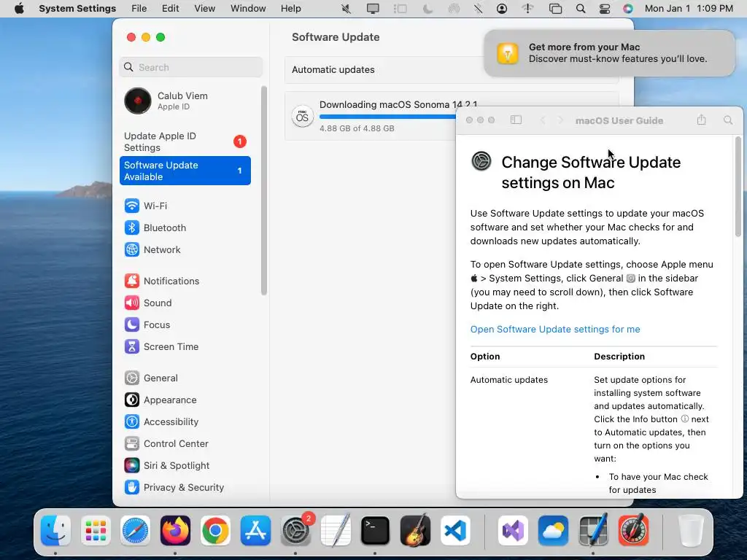Open Finder from the Dock
Viewport: 747px width, 560px height.
55,530
